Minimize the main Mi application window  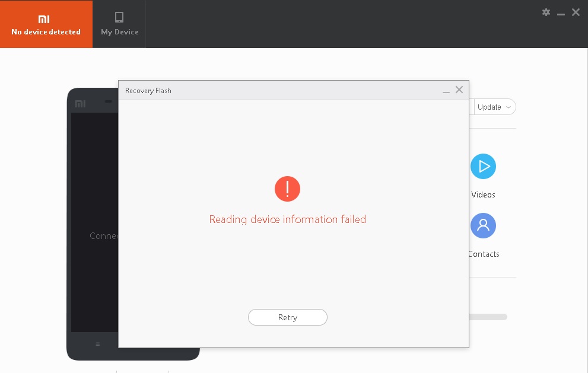click(561, 12)
